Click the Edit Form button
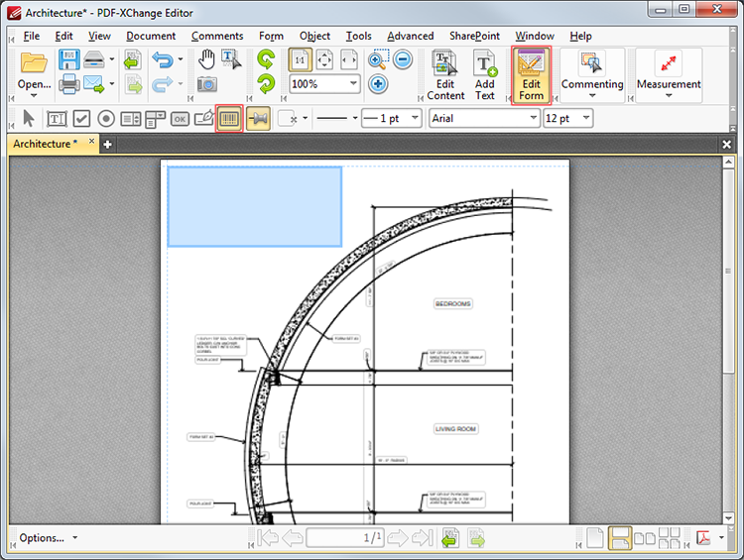Image resolution: width=744 pixels, height=560 pixels. pyautogui.click(x=531, y=75)
